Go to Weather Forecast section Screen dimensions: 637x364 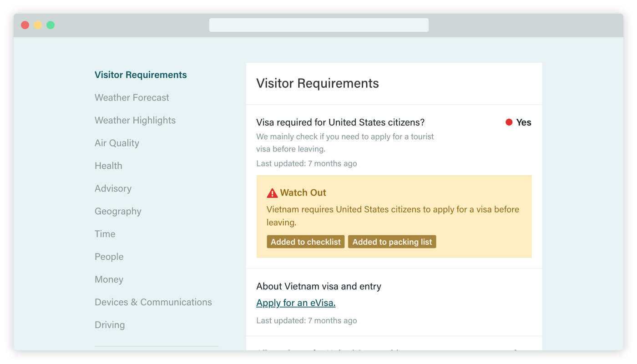click(x=131, y=97)
